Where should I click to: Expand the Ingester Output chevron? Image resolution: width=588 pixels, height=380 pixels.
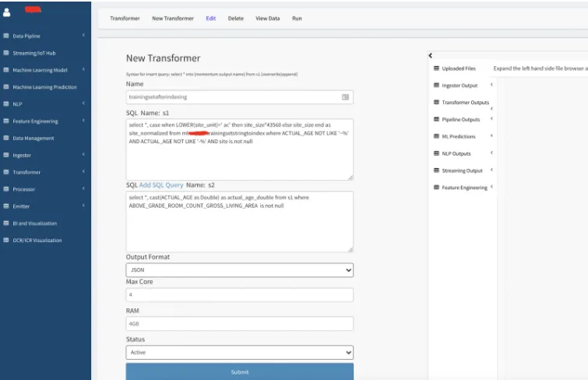[x=491, y=85]
